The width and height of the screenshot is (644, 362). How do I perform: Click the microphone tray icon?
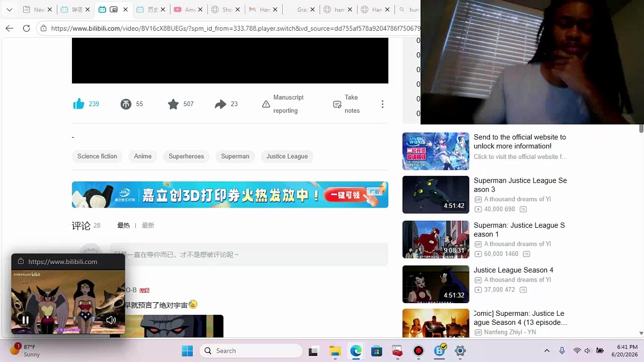point(562,351)
